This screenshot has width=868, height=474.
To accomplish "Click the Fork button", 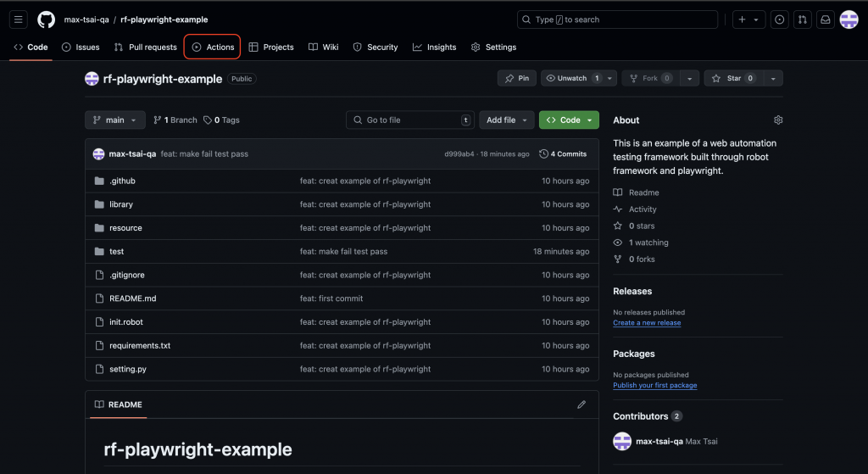I will (650, 78).
